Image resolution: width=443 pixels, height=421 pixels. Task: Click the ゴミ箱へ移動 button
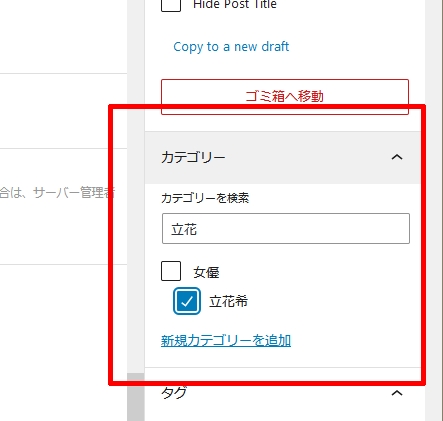tap(285, 97)
